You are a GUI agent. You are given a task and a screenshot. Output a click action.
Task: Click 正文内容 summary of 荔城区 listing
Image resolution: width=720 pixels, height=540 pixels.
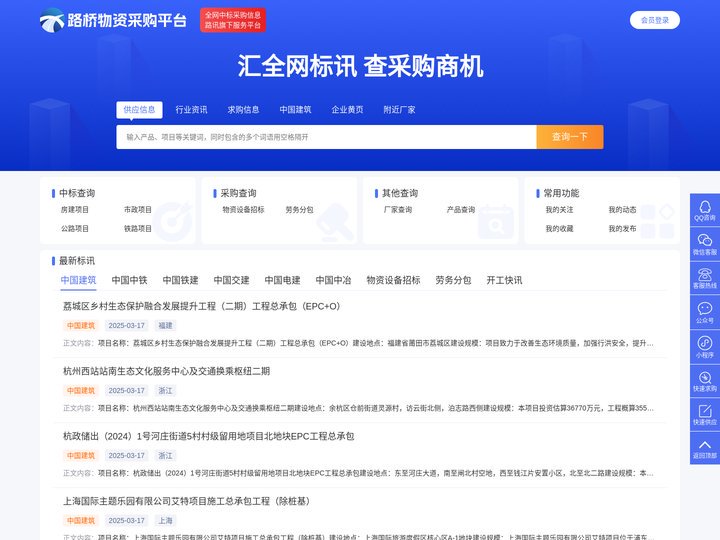[x=358, y=343]
